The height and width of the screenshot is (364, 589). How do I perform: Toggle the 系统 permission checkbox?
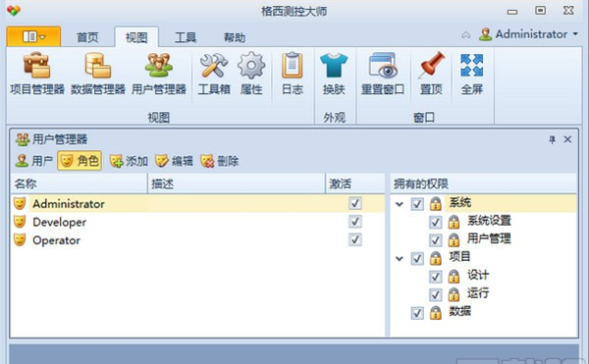click(x=417, y=204)
